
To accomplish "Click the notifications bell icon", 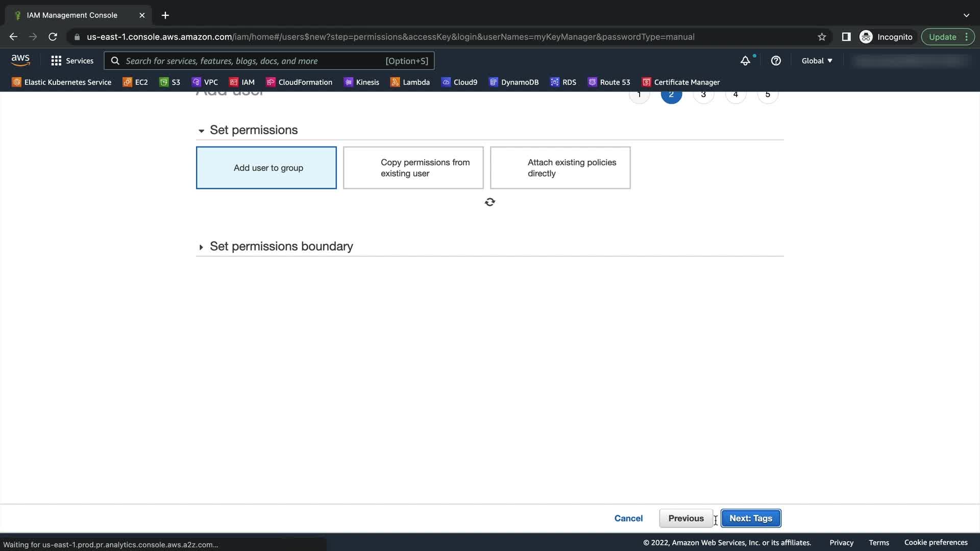I will point(745,61).
